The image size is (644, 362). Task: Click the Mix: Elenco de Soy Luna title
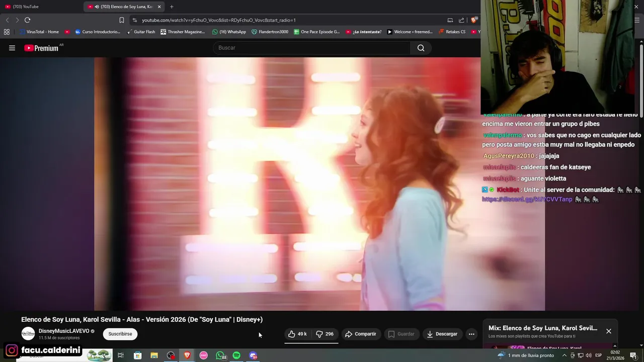point(543,328)
